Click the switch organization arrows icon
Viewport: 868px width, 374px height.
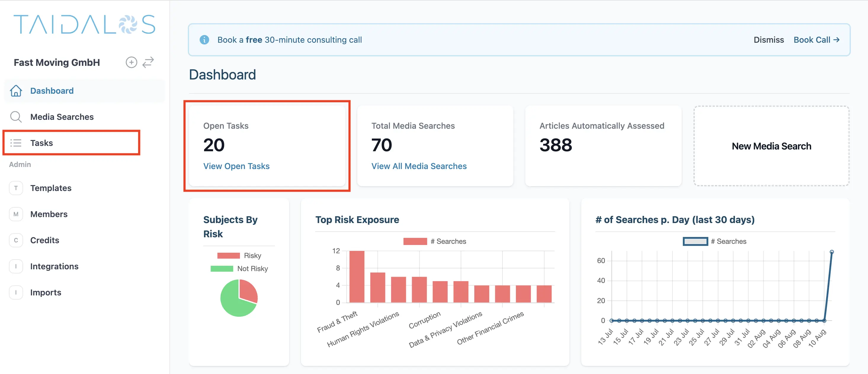coord(148,62)
